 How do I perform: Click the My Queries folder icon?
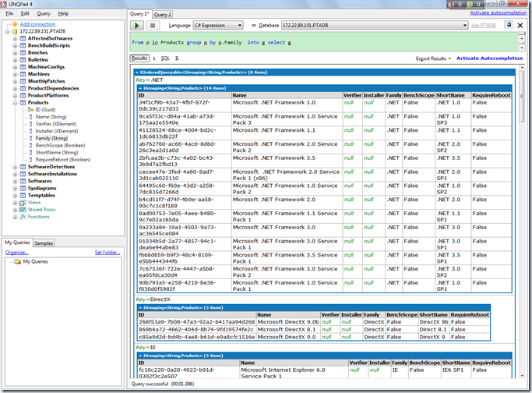point(18,261)
